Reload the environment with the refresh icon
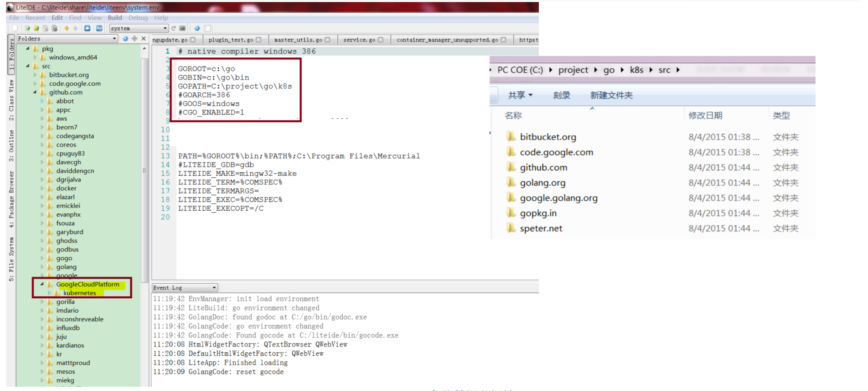Viewport: 868px width, 391px height. [174, 28]
